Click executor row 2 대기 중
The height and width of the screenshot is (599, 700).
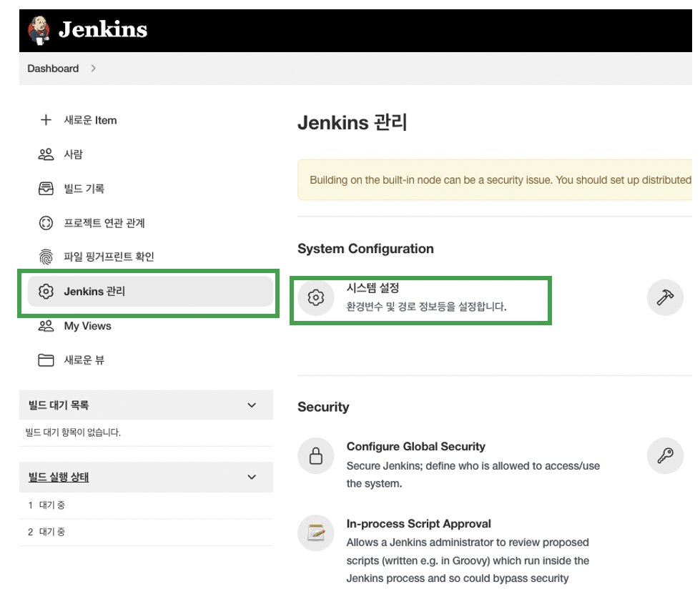tap(146, 532)
